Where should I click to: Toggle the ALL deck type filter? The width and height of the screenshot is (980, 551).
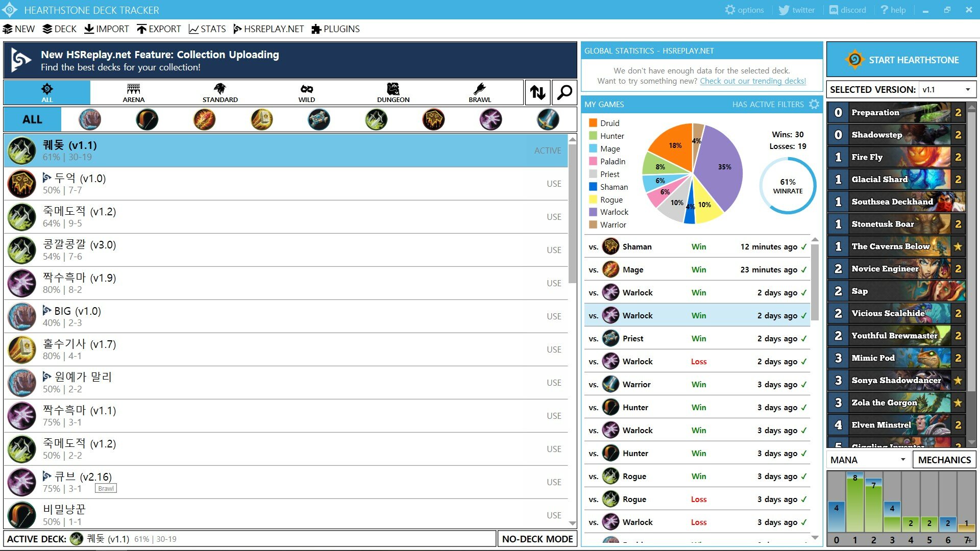click(47, 92)
